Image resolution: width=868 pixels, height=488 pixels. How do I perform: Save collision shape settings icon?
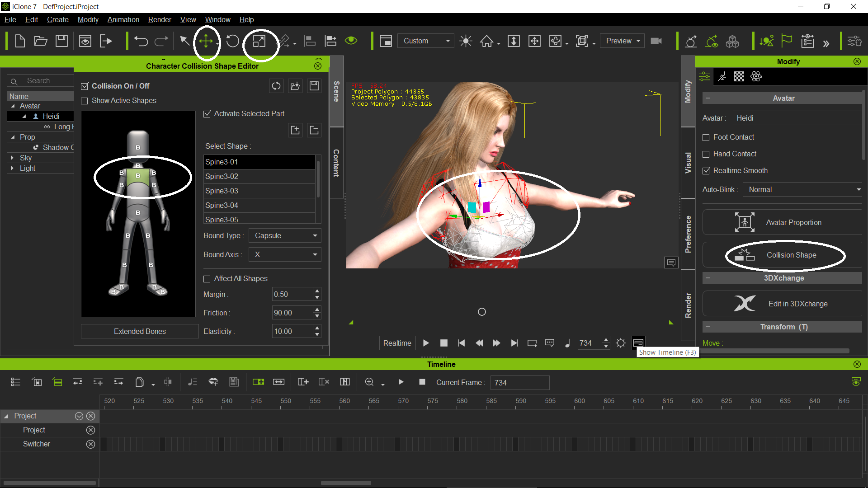pyautogui.click(x=314, y=86)
